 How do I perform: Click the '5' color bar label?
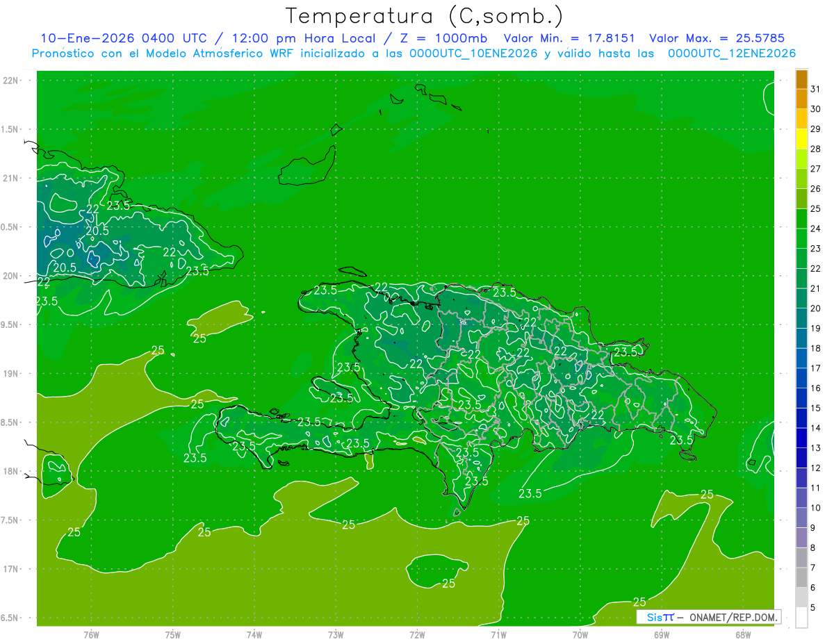[x=813, y=608]
